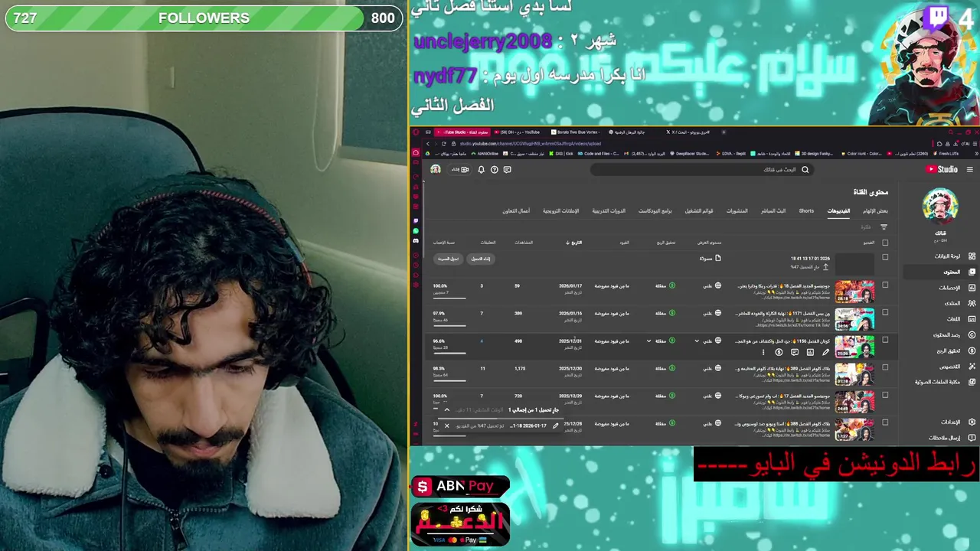Tick the checkbox for the 28:18 video
Image resolution: width=980 pixels, height=551 pixels.
[885, 285]
